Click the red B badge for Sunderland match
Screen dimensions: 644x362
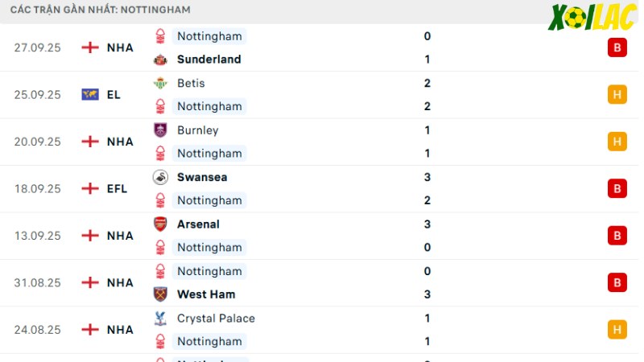pos(617,47)
